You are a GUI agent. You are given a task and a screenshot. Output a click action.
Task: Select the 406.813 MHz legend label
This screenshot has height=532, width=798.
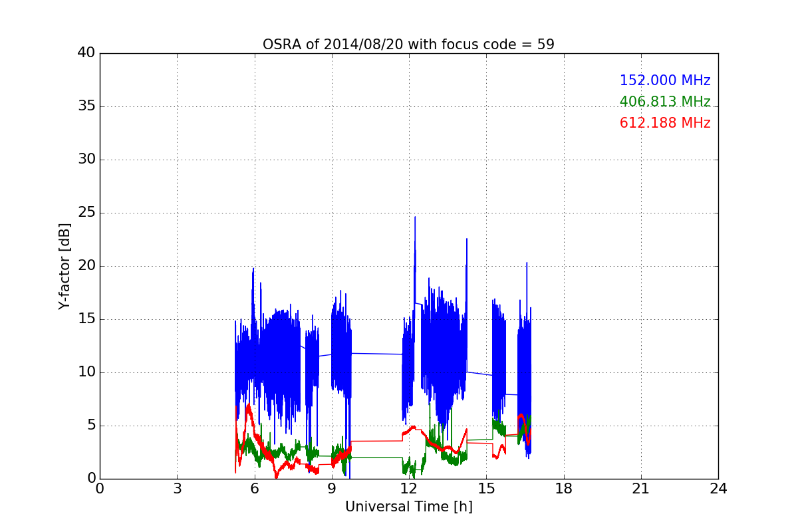click(x=665, y=102)
